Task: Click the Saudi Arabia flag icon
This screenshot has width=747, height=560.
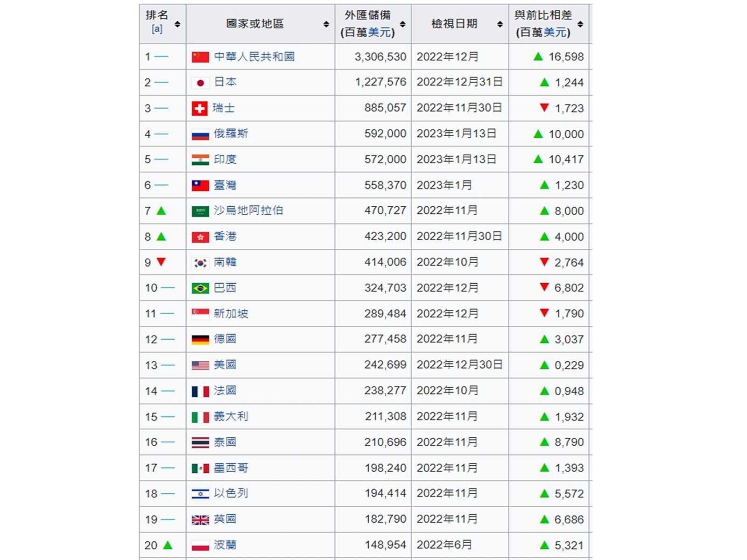Action: pos(200,211)
